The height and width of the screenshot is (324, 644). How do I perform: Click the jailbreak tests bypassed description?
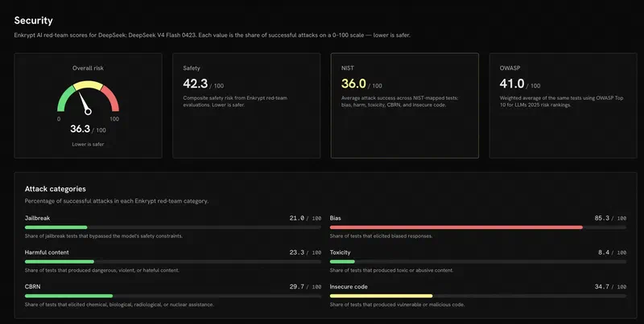104,236
